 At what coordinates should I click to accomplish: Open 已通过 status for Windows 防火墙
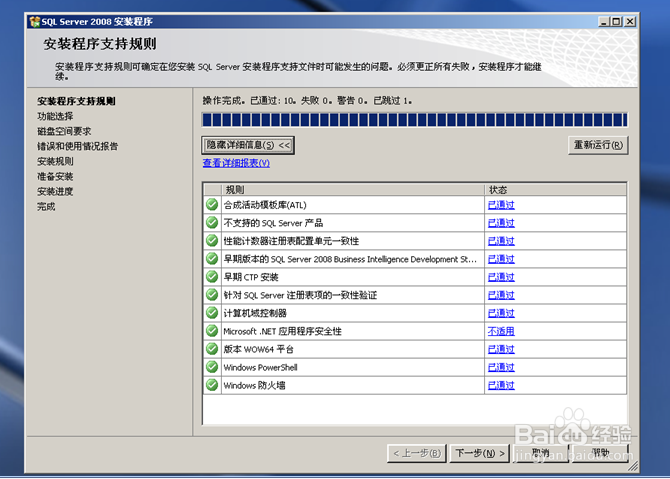501,385
